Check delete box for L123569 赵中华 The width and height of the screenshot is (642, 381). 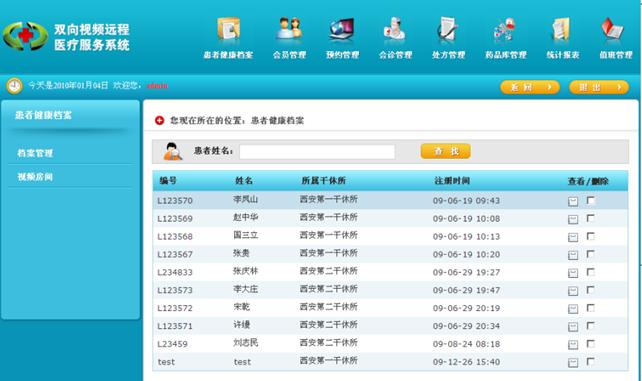click(591, 218)
